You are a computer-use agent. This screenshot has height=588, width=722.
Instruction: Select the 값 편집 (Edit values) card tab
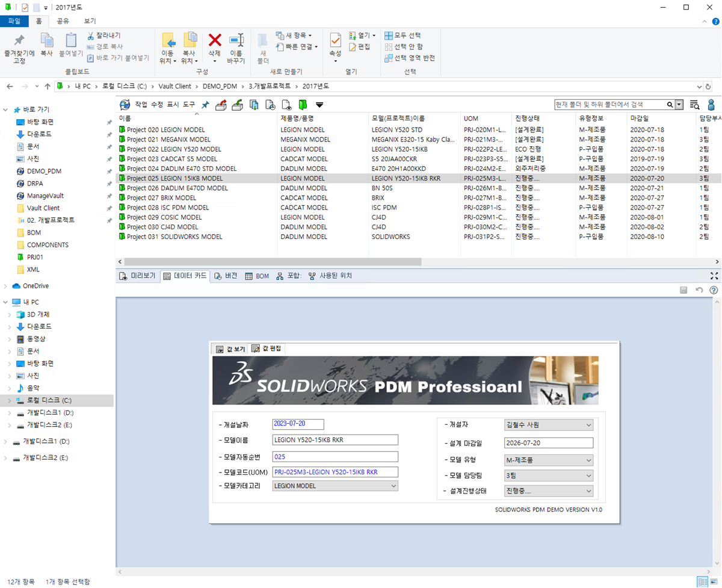click(266, 348)
